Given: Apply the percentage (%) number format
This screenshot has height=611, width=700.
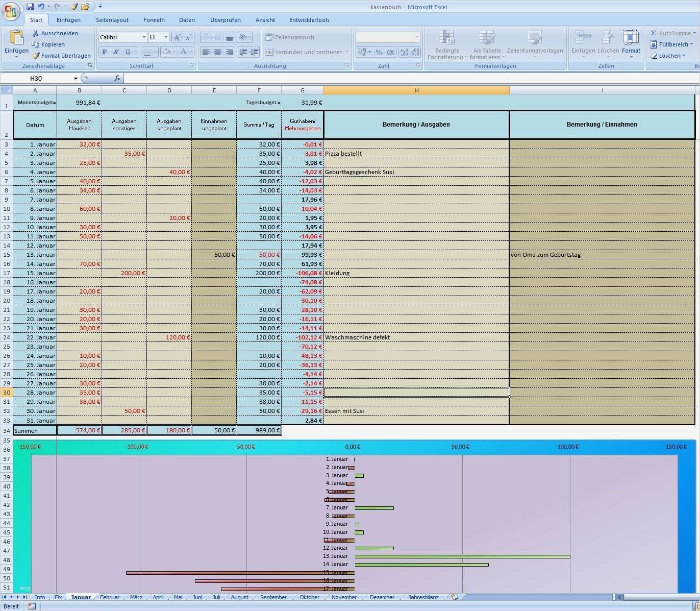Looking at the screenshot, I should (379, 52).
